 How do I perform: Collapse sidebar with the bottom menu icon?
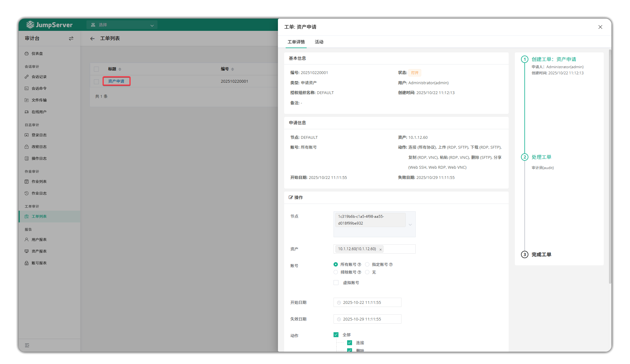pyautogui.click(x=27, y=345)
